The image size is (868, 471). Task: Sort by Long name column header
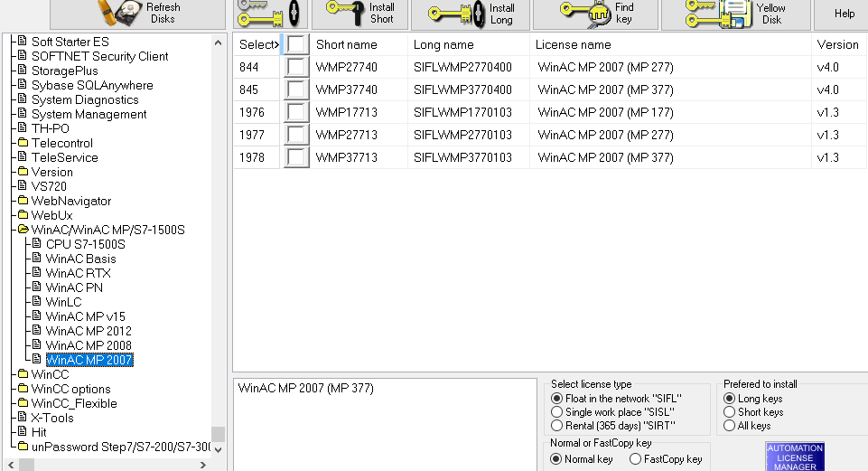click(469, 44)
